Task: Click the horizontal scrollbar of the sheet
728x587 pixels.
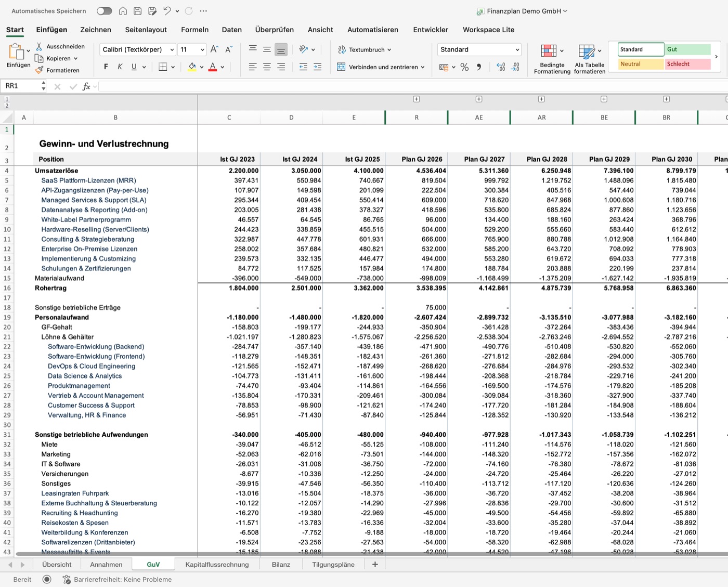Action: (372, 554)
